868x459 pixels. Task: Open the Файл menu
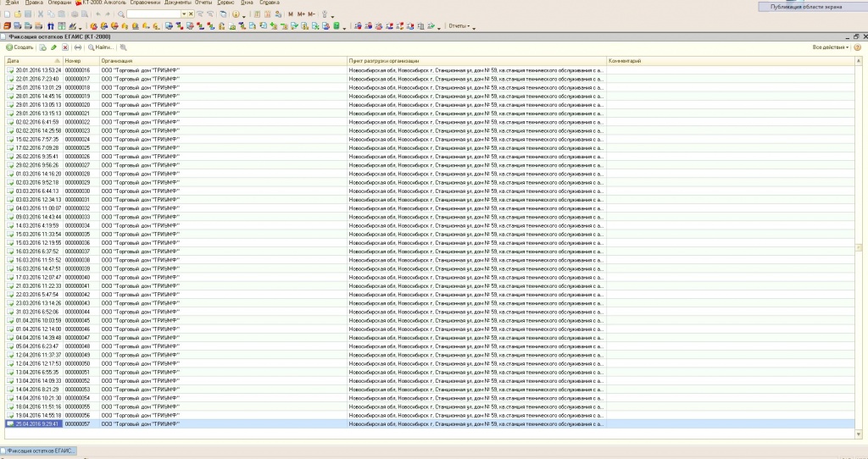pyautogui.click(x=12, y=3)
